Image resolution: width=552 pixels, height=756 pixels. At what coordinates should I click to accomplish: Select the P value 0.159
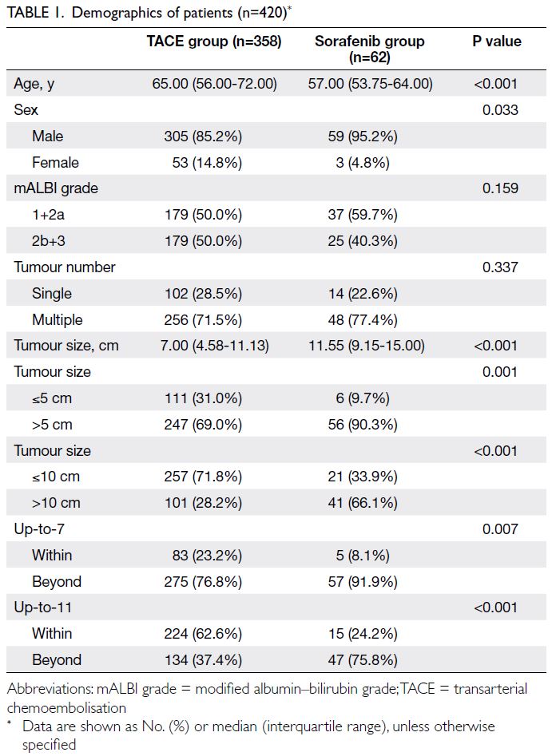coord(500,189)
